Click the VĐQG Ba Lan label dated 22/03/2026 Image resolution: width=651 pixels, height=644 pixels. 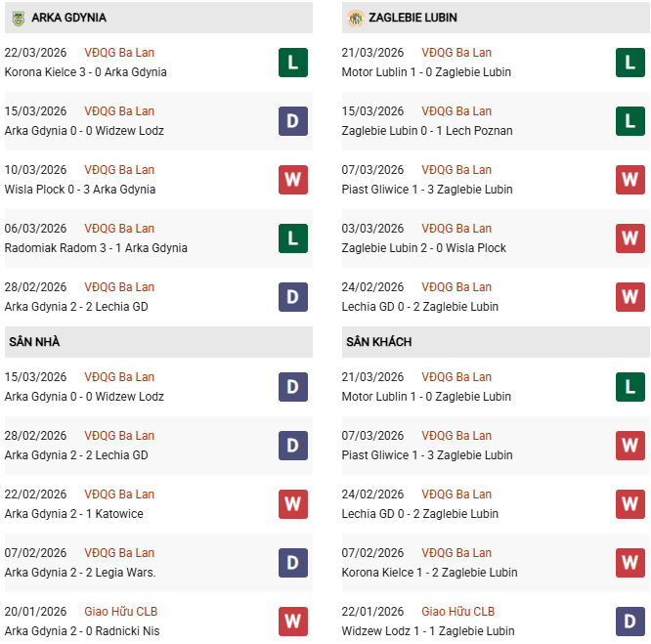[x=119, y=53]
